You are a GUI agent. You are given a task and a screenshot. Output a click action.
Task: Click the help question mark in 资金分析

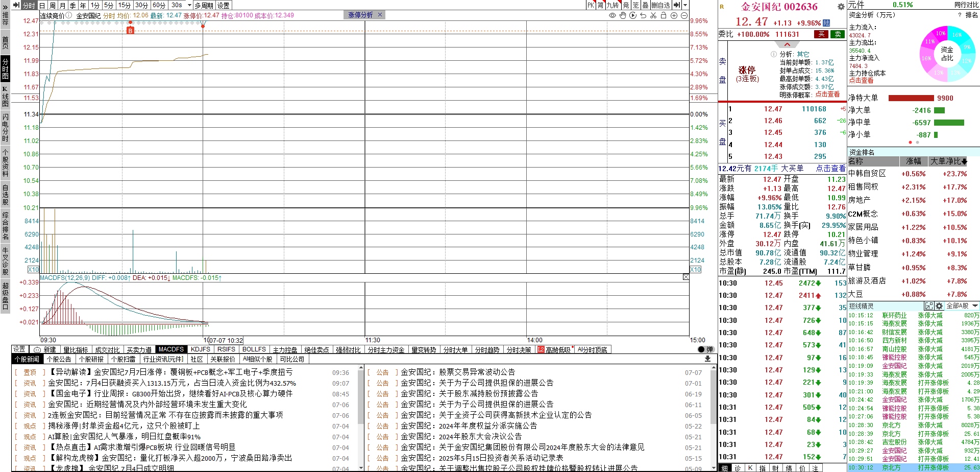point(960,15)
